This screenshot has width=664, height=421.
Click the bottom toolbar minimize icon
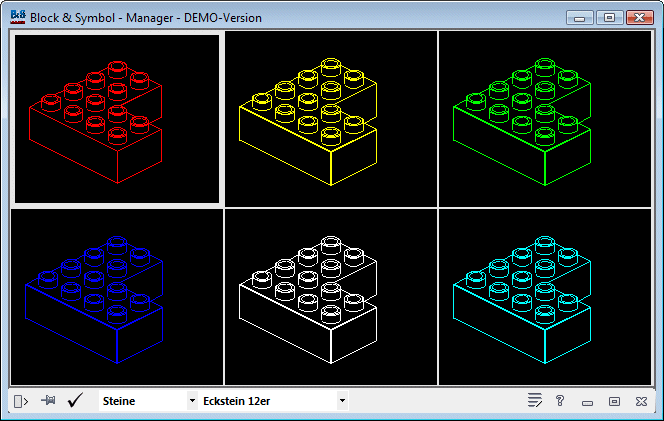587,403
